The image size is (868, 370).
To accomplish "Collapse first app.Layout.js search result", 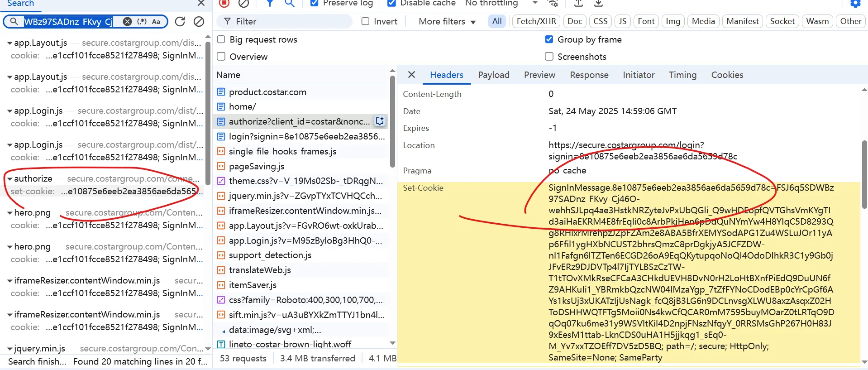I will pos(10,43).
